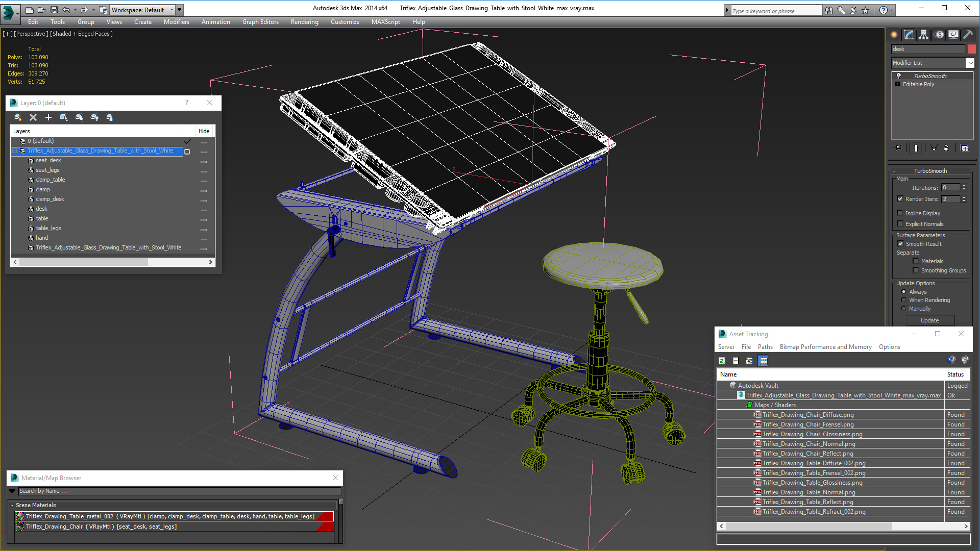The height and width of the screenshot is (551, 980).
Task: Enable Isoline Display checkbox
Action: pos(900,213)
